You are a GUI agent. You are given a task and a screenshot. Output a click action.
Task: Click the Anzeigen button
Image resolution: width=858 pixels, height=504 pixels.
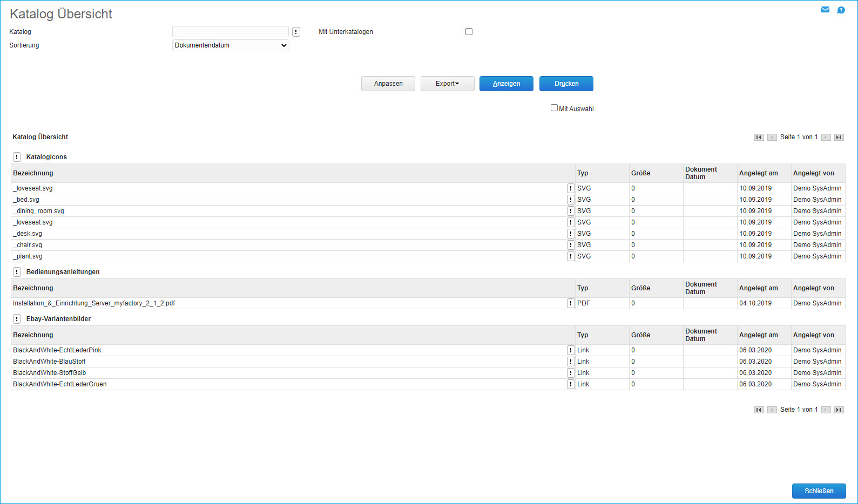click(x=506, y=84)
